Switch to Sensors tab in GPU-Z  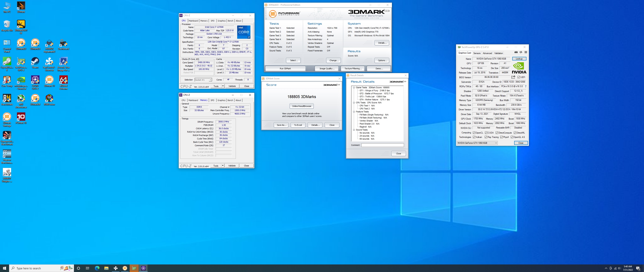477,53
